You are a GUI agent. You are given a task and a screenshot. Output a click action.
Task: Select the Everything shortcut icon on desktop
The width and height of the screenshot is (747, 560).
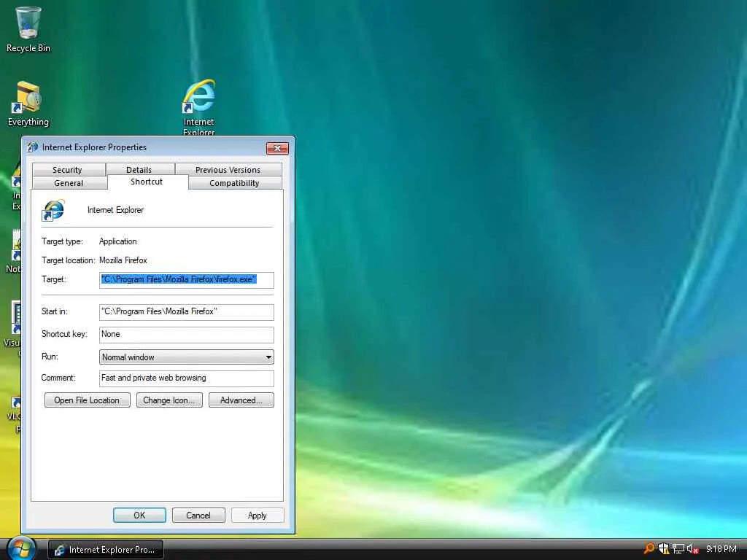click(x=28, y=104)
